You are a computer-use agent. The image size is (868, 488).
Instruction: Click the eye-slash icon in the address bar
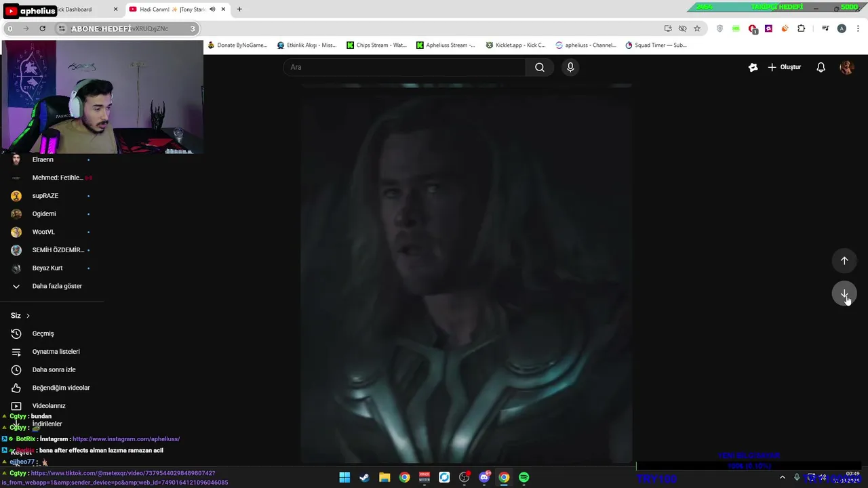click(x=682, y=28)
